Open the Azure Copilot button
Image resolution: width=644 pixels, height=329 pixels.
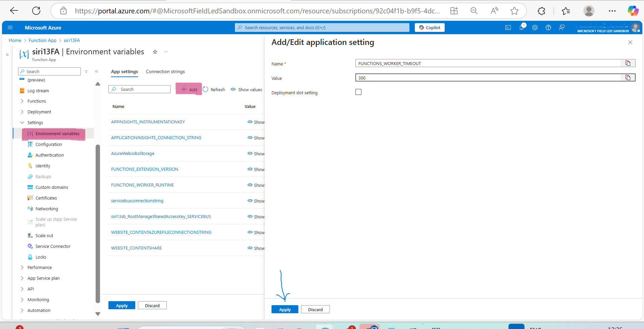[x=430, y=28]
